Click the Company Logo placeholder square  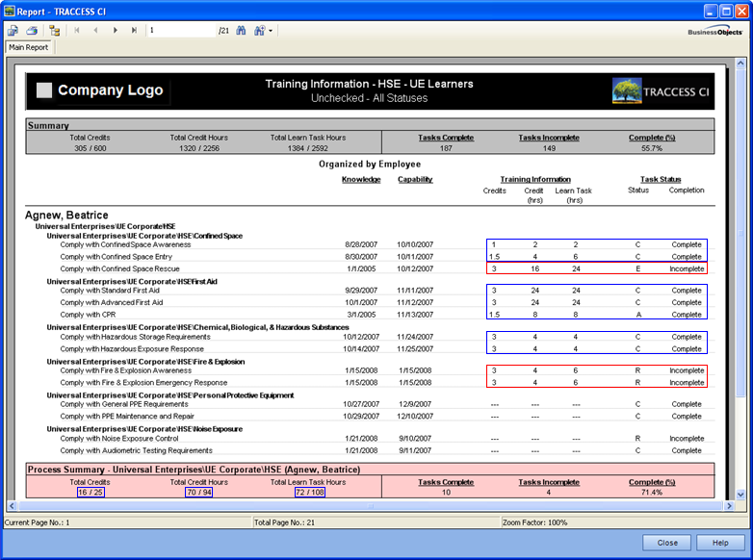pos(44,90)
